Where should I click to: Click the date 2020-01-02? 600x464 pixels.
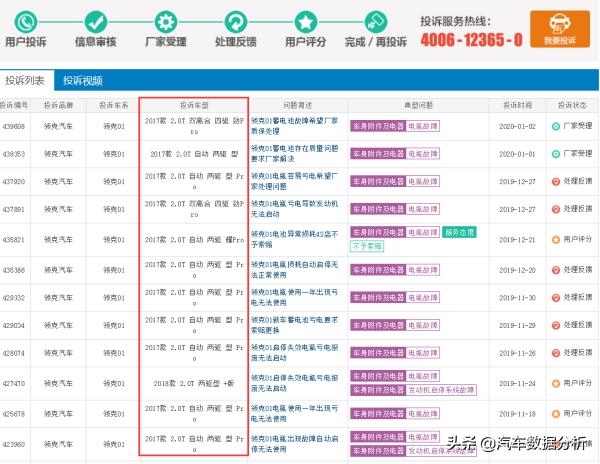(517, 126)
